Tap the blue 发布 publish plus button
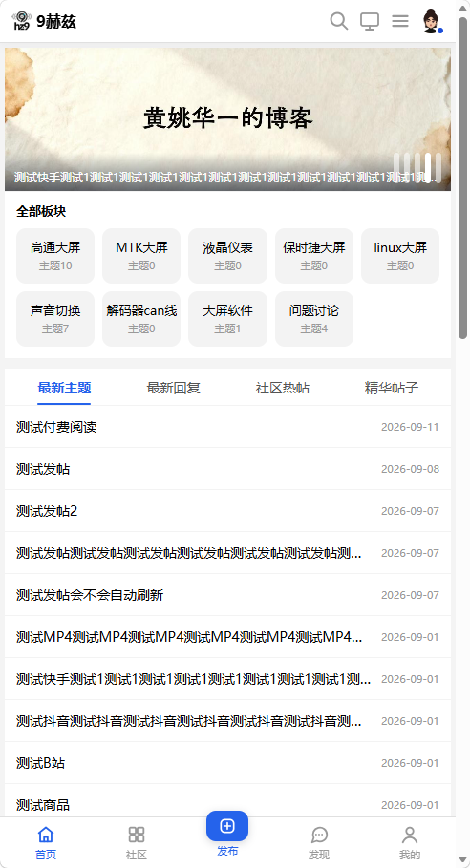This screenshot has height=868, width=470. tap(227, 826)
